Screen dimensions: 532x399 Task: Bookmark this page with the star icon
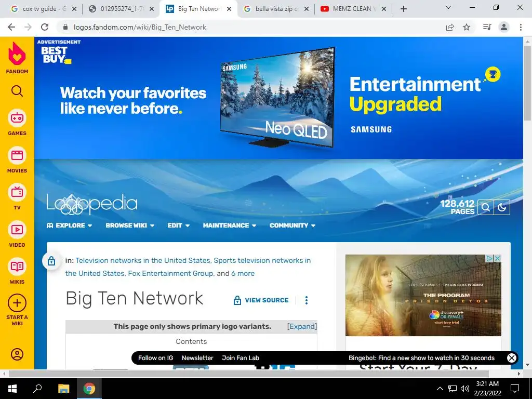tap(467, 27)
